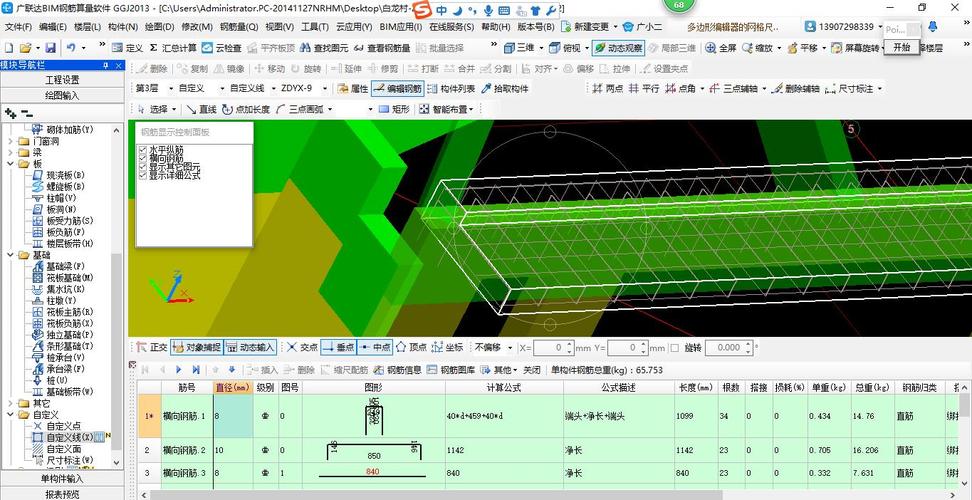Toggle 动态观察 dynamic orbit
972x500 pixels.
pos(618,48)
